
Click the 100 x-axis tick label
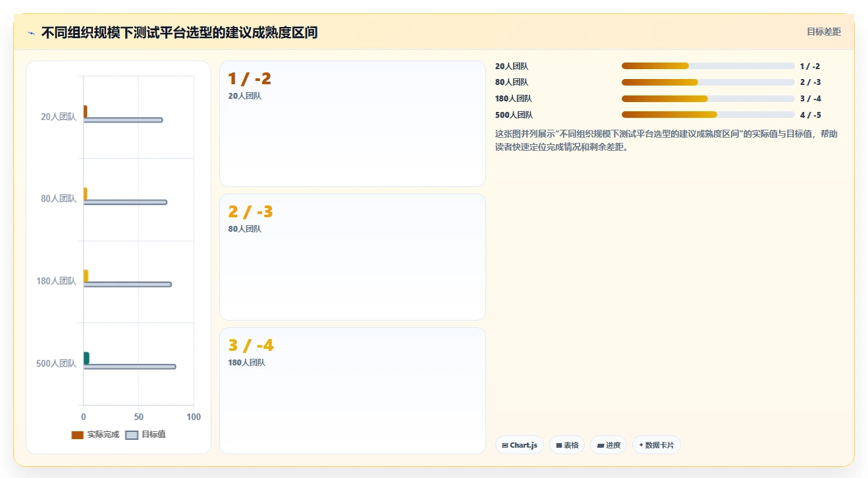pyautogui.click(x=194, y=417)
